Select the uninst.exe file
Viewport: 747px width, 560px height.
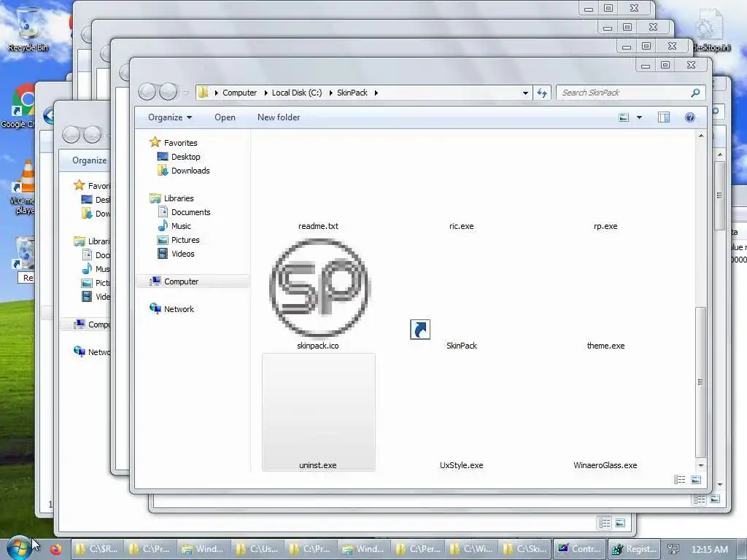coord(319,413)
